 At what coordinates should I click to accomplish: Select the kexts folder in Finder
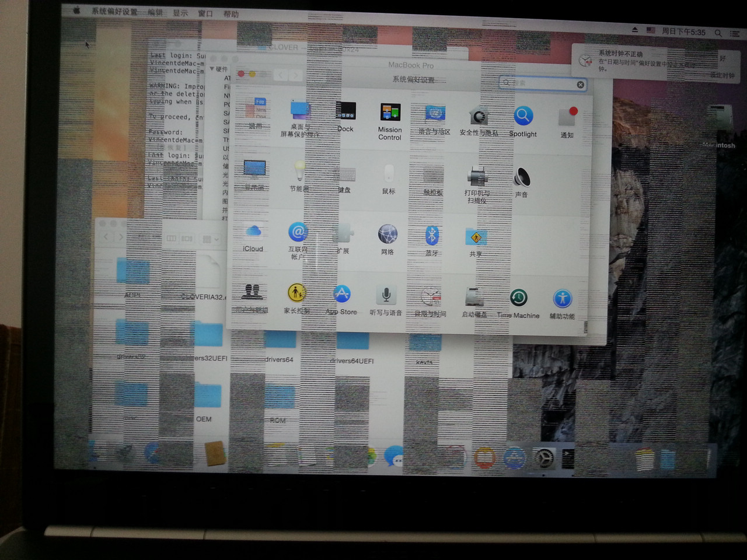[424, 349]
